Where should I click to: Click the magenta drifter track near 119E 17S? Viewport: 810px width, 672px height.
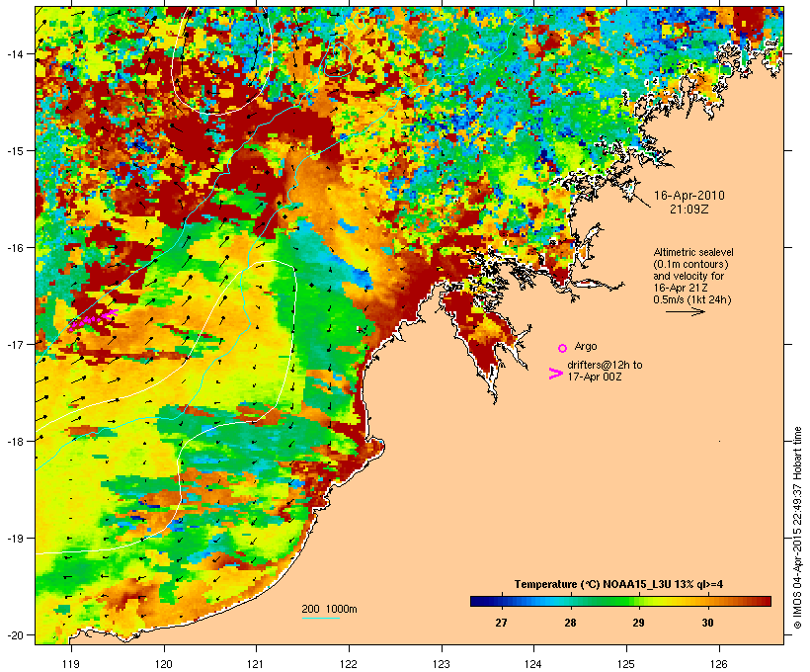tap(94, 319)
